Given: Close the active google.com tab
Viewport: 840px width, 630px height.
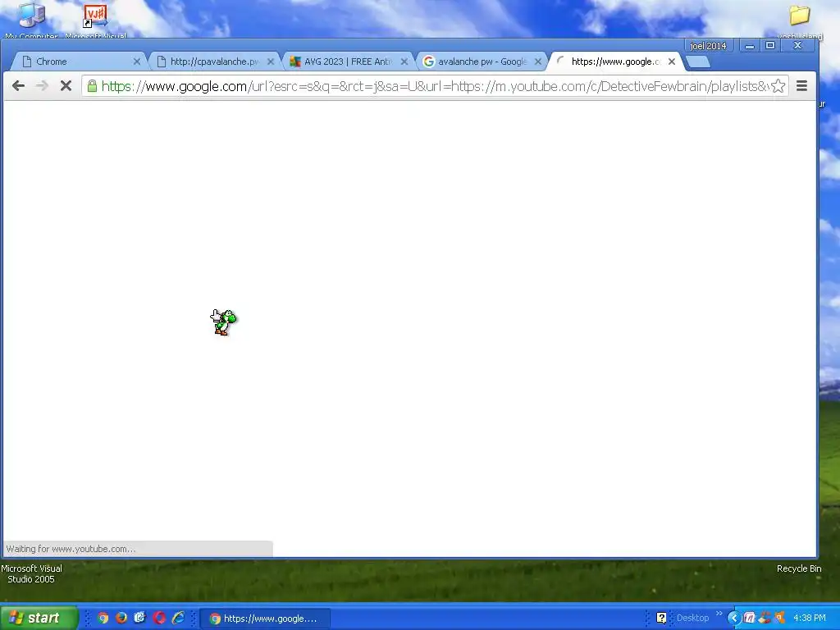Looking at the screenshot, I should click(672, 62).
